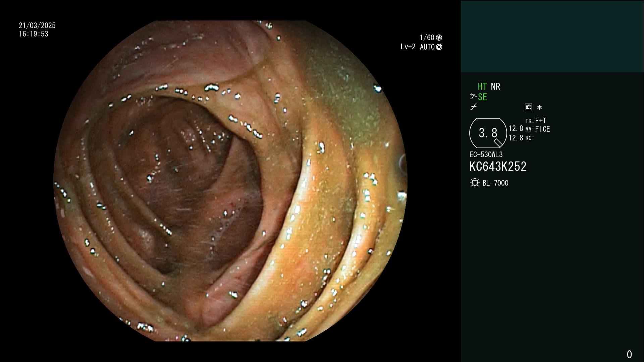This screenshot has height=362, width=644.
Task: Click the FR: F+T setting
Action: coord(536,121)
